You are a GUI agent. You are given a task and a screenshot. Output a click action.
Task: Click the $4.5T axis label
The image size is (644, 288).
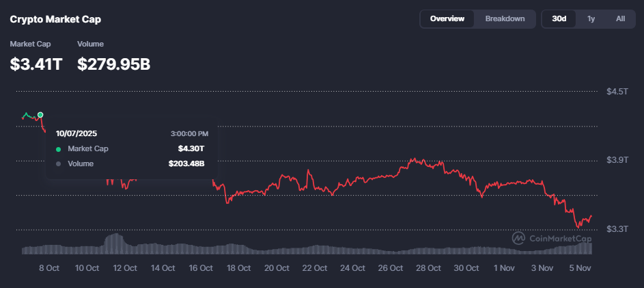[x=617, y=92]
